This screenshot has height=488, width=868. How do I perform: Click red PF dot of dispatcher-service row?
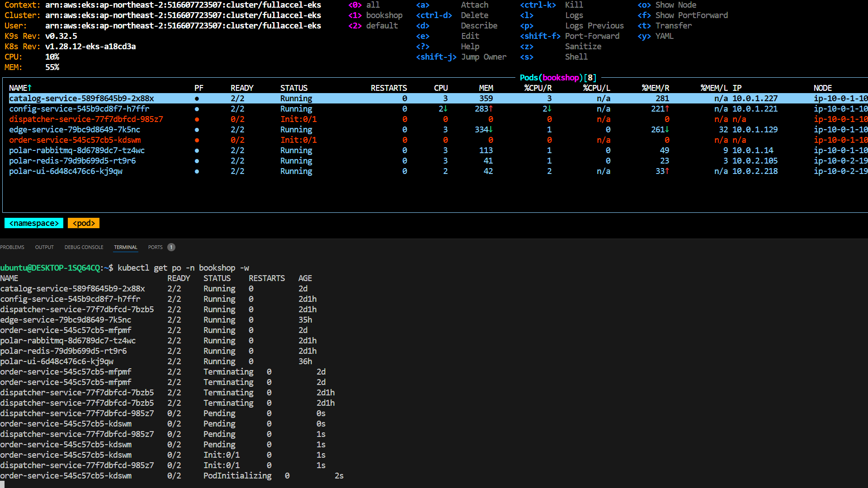click(x=197, y=119)
